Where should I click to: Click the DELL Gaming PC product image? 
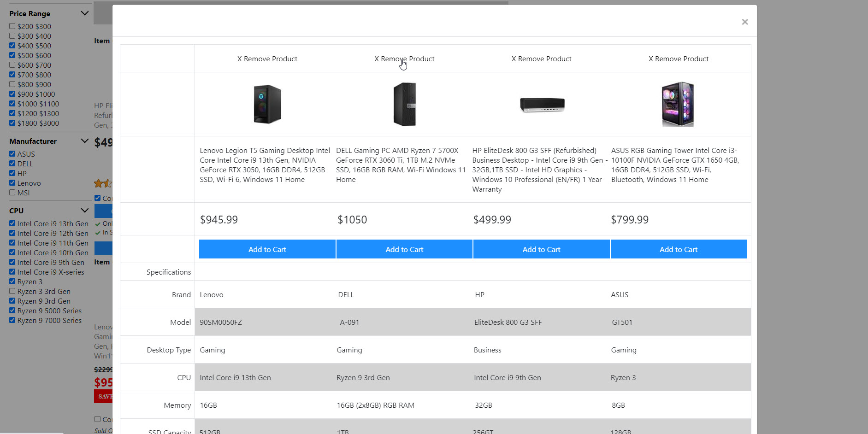(404, 104)
